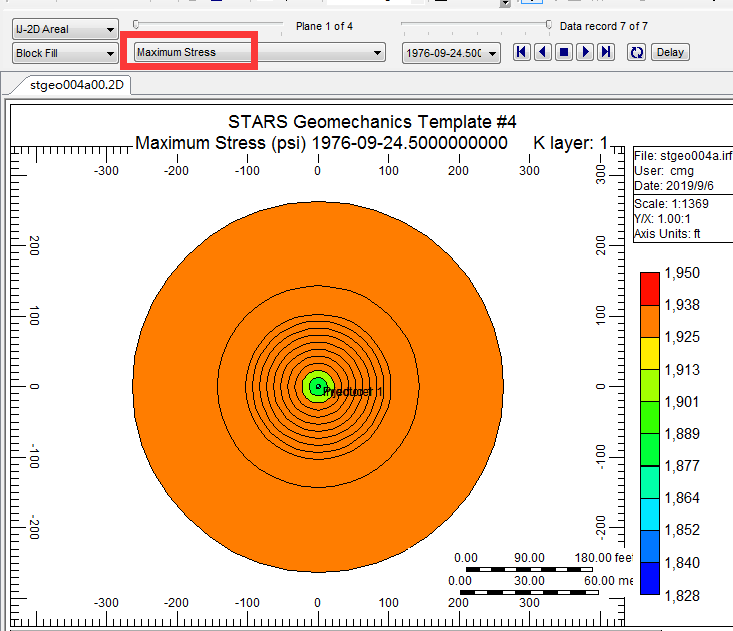This screenshot has width=733, height=631.
Task: Click the yellow legend color band
Action: pyautogui.click(x=651, y=352)
